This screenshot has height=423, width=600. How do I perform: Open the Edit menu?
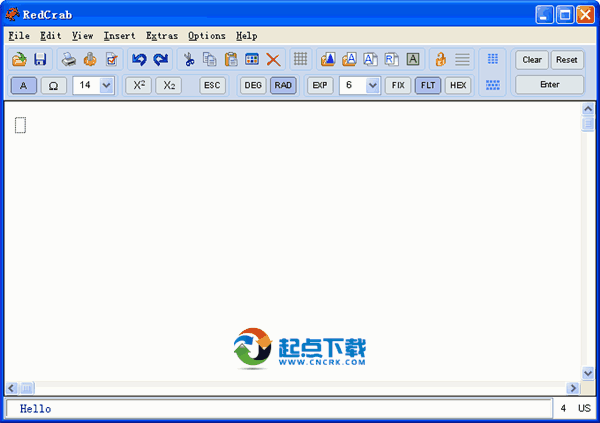pos(51,36)
